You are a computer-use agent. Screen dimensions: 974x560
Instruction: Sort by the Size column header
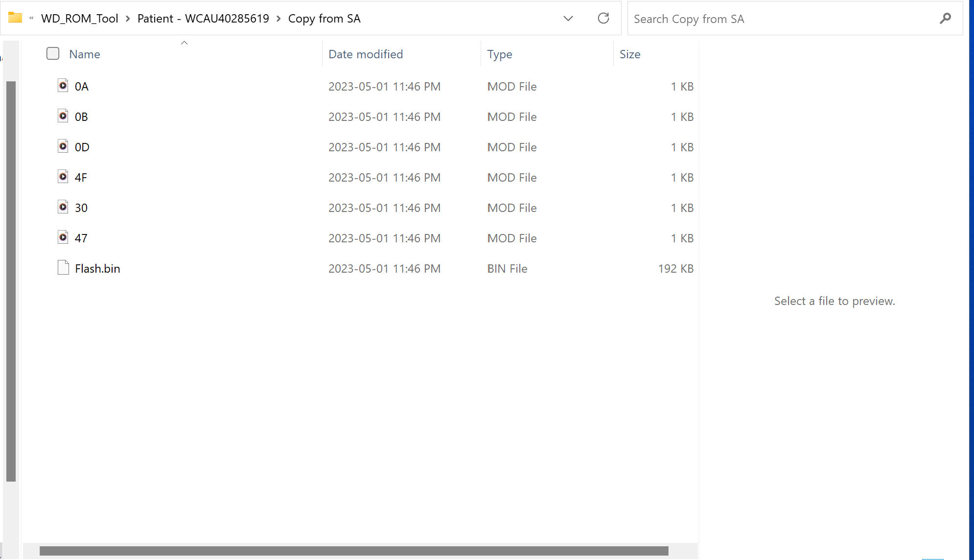630,54
